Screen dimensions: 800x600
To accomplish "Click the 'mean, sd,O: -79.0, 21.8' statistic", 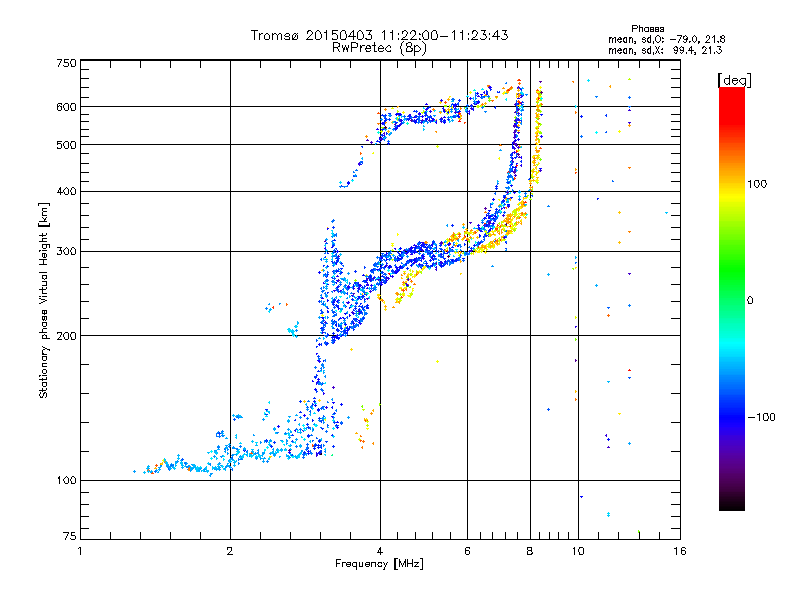I will tap(666, 39).
